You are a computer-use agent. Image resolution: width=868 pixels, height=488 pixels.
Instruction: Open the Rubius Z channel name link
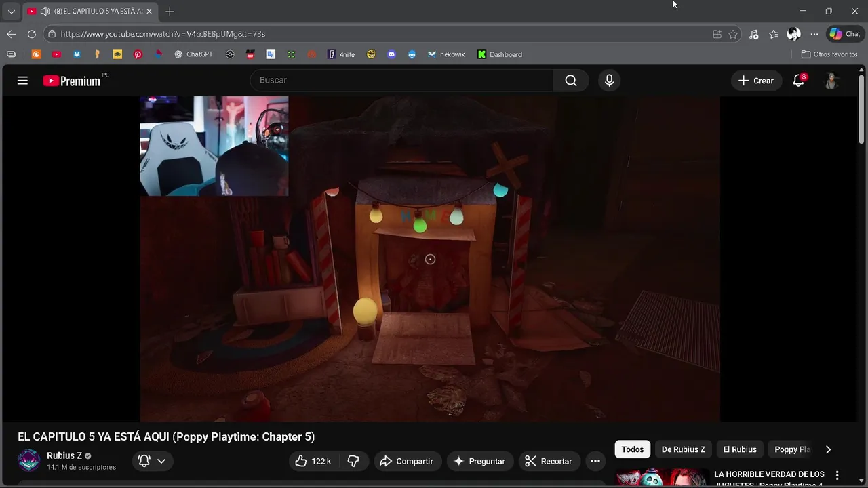pos(64,455)
